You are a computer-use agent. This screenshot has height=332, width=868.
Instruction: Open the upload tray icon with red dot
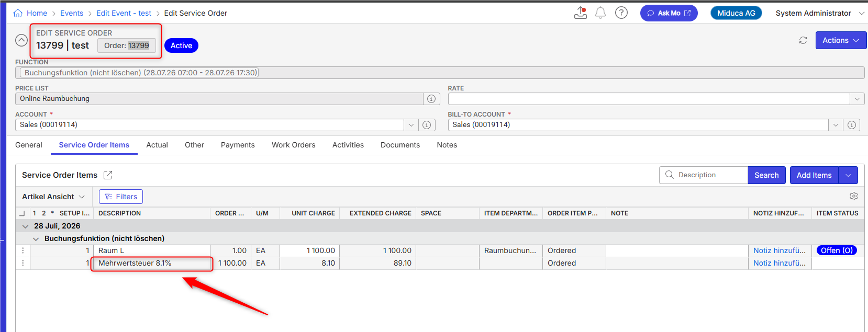point(581,13)
